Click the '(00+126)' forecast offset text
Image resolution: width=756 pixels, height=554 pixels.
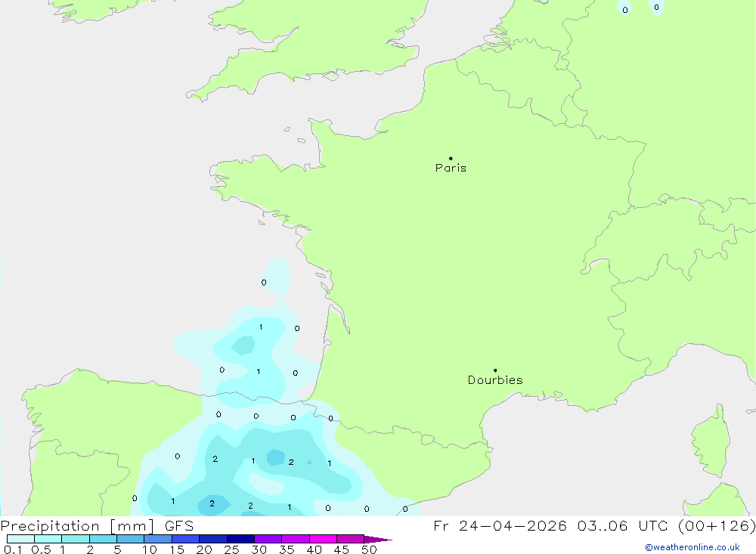tap(717, 526)
